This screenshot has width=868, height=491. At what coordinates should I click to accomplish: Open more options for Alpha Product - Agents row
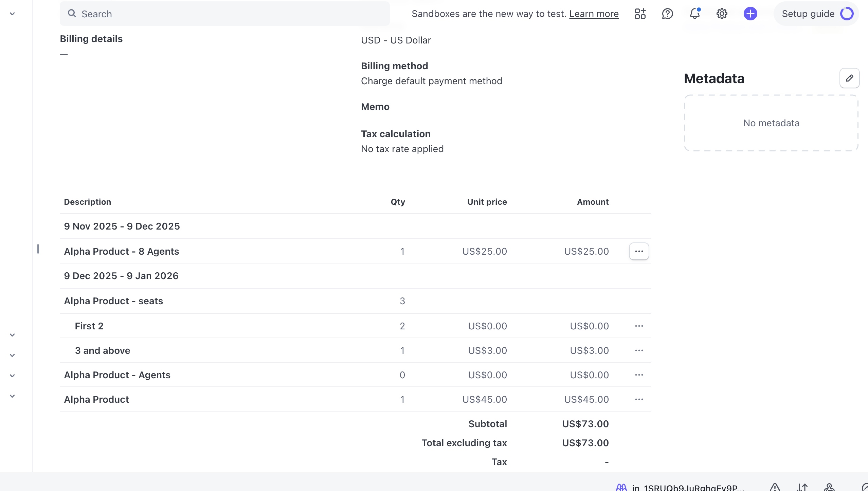point(639,375)
